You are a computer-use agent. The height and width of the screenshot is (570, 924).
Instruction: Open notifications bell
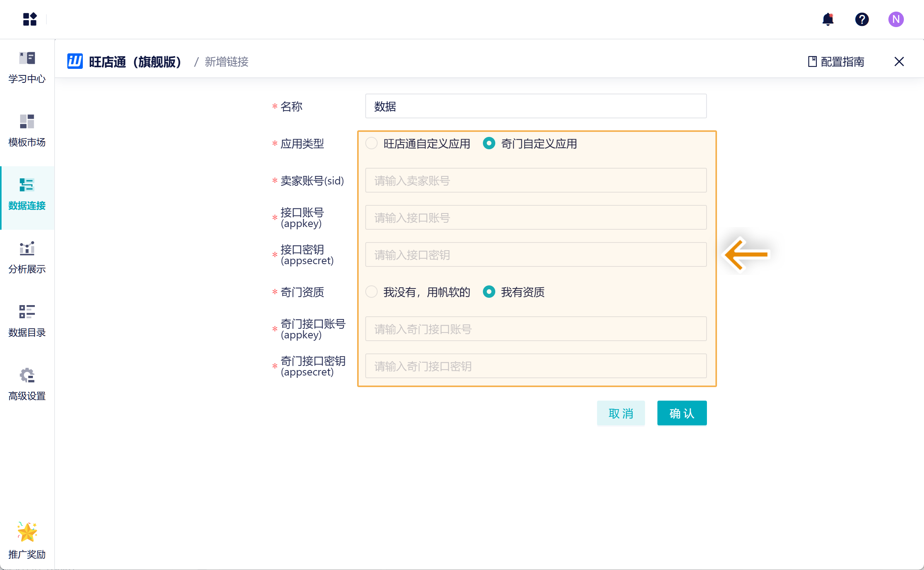pos(828,19)
